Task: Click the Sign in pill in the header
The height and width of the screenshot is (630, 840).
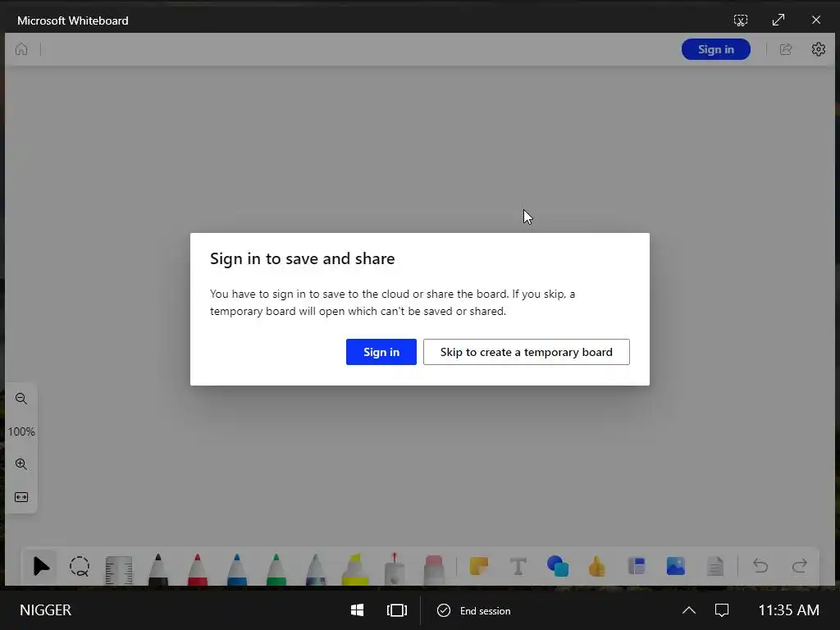Action: click(x=715, y=49)
